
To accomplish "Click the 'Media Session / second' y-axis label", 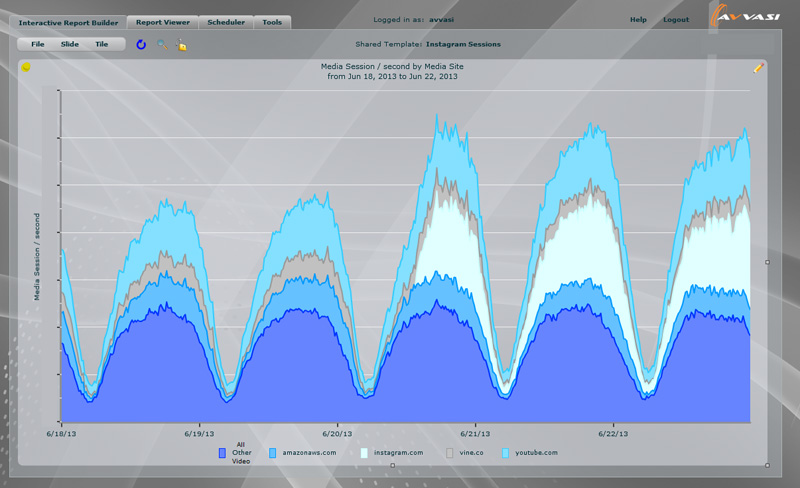I will [37, 257].
